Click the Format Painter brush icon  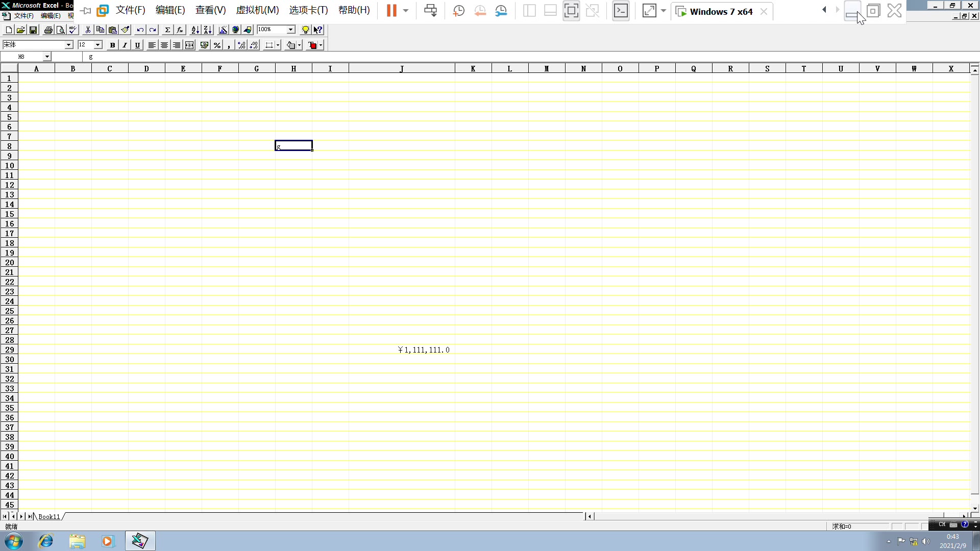coord(126,30)
